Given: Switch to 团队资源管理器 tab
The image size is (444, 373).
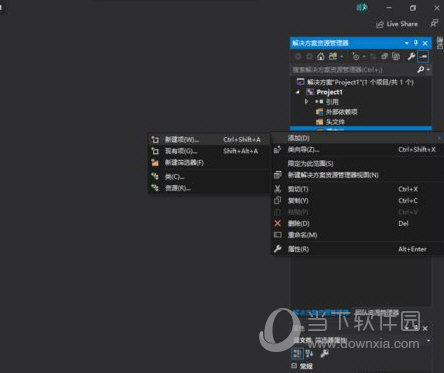Looking at the screenshot, I should [377, 313].
